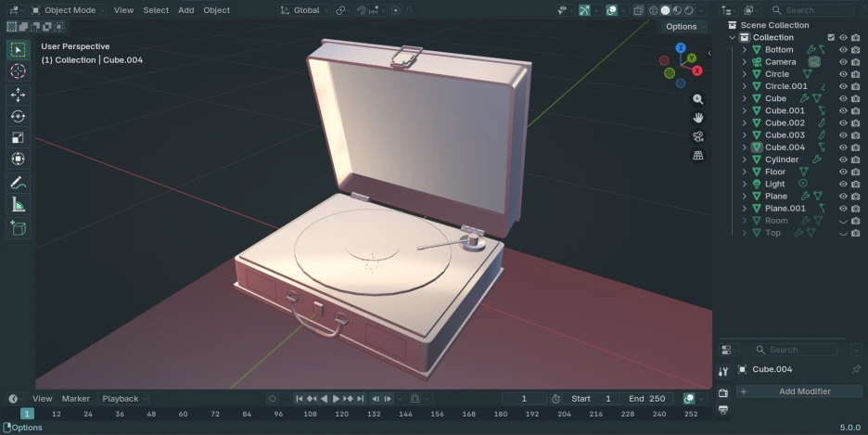Play animation forward
Viewport: 868px width, 435px height.
336,399
